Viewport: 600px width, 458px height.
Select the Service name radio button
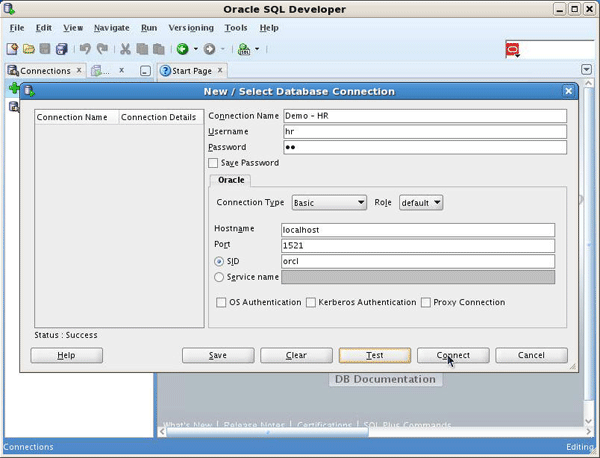(220, 277)
